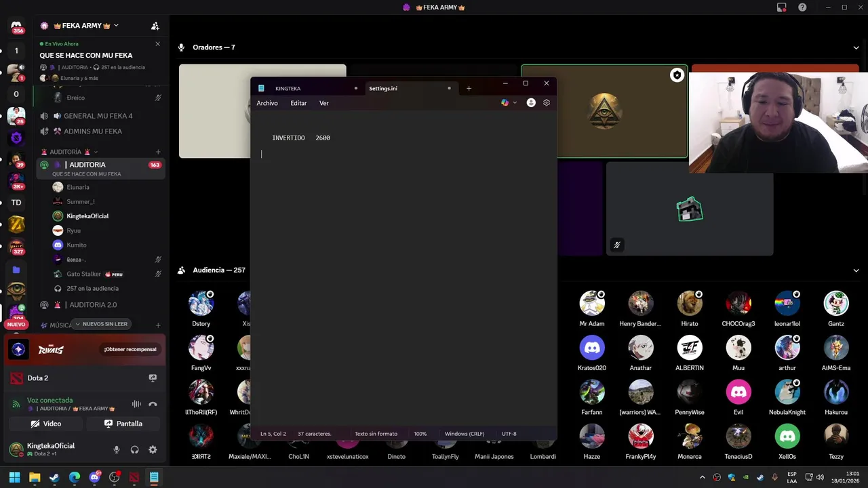Click the ¡Obtener recompensa! button
The image size is (868, 488).
(x=130, y=349)
